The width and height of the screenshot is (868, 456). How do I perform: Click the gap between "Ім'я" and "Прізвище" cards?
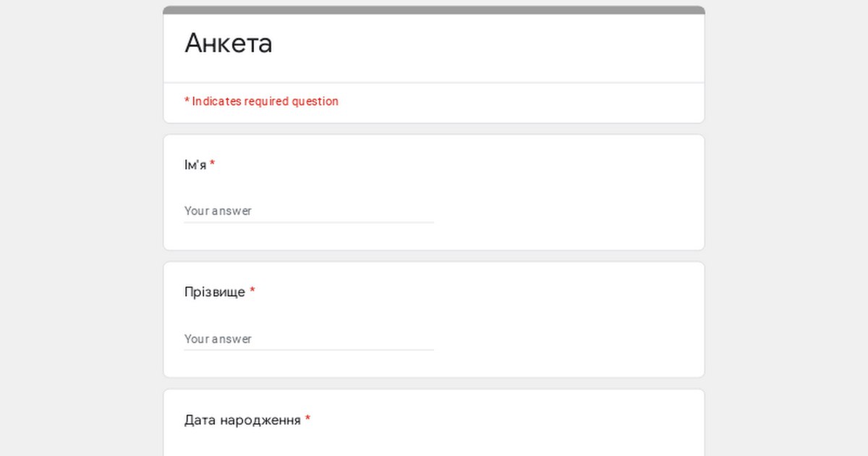pos(434,256)
